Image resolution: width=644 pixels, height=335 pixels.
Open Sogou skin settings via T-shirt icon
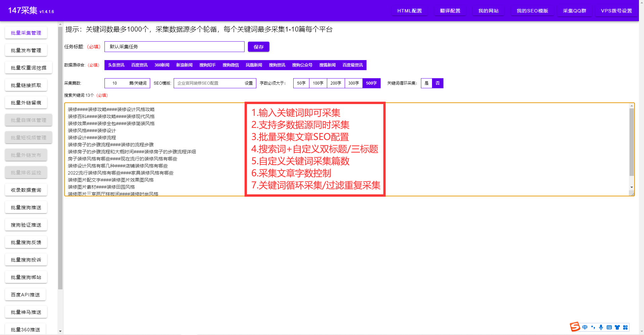617,327
